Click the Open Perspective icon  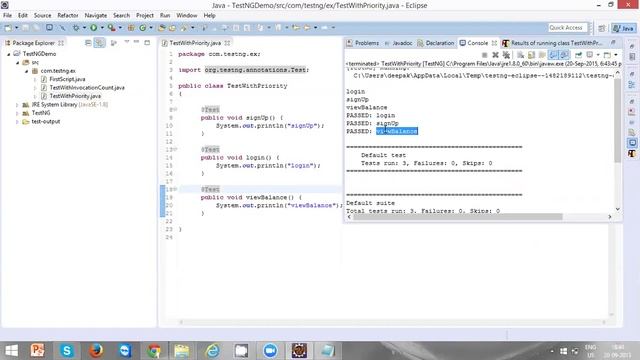point(602,28)
